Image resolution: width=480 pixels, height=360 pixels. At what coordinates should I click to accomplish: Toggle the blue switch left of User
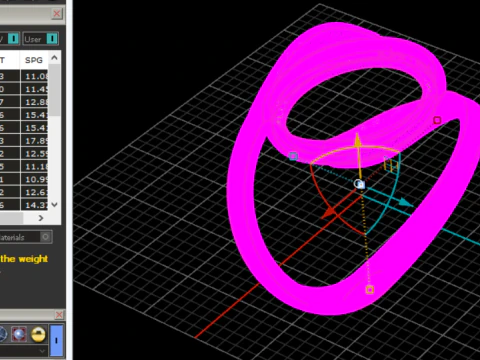(13, 39)
